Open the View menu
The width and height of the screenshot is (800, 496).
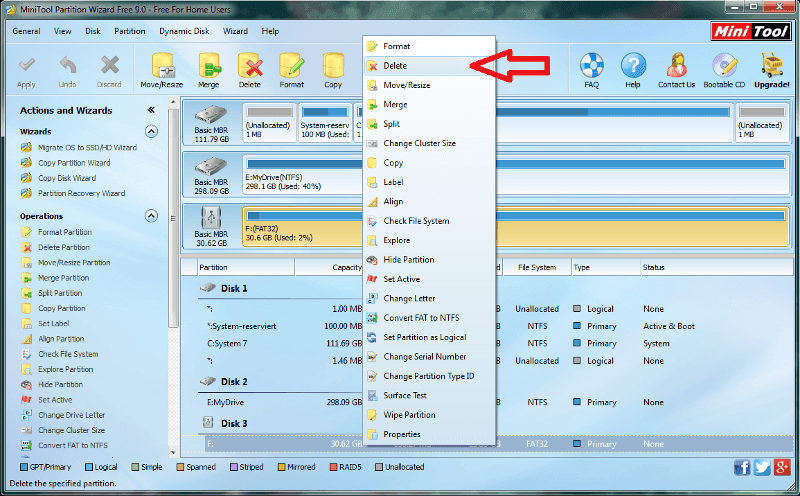(x=63, y=31)
